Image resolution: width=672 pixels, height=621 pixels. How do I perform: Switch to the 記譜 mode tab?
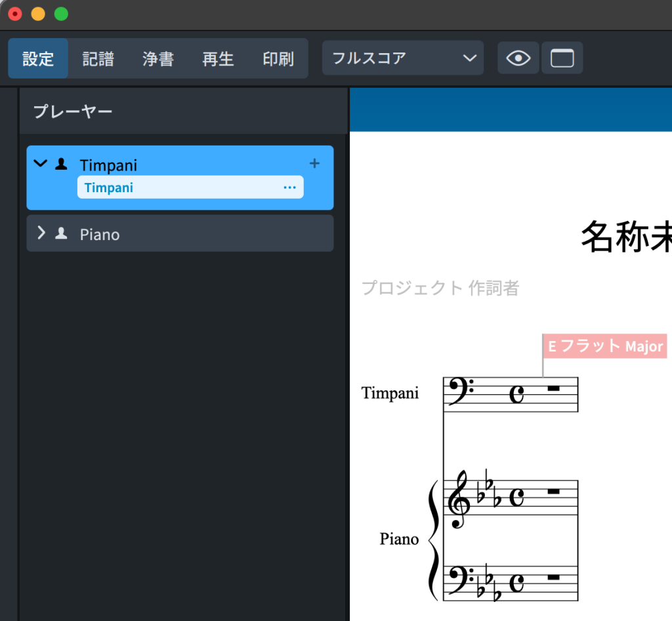click(98, 58)
